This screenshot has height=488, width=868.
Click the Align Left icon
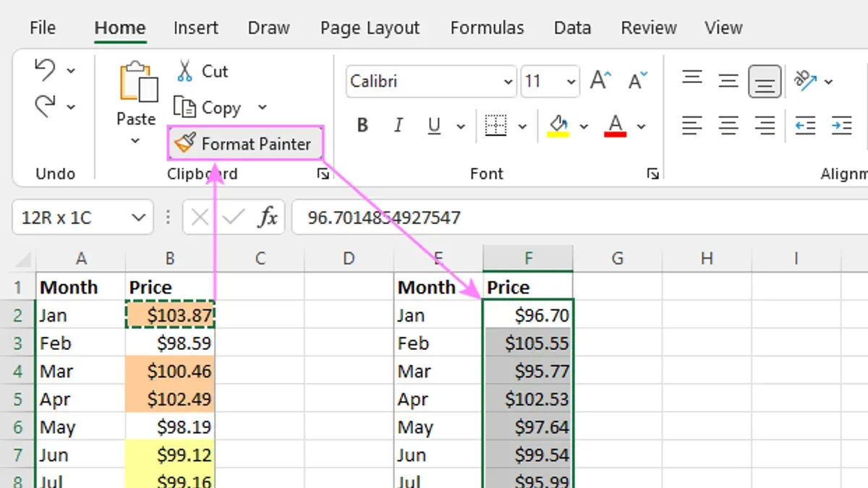[692, 126]
